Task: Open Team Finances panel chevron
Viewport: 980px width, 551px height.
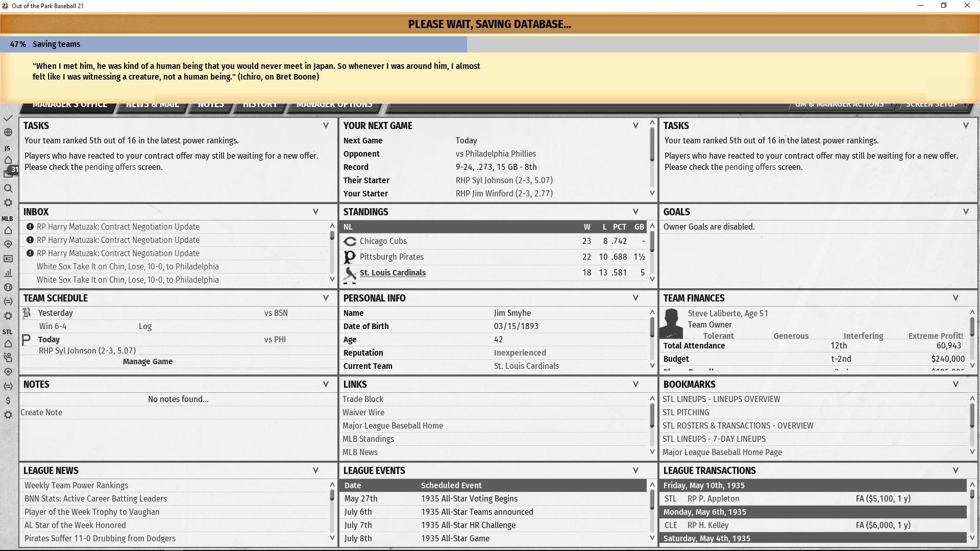Action: coord(955,298)
